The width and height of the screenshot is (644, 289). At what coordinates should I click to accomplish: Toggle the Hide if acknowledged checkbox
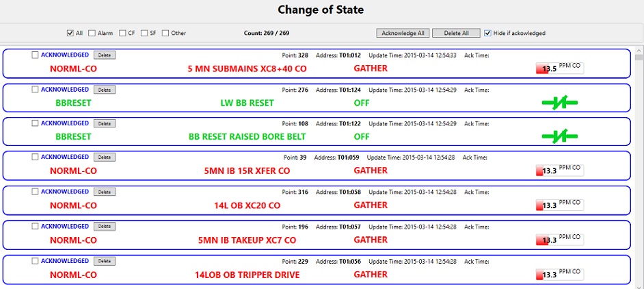pyautogui.click(x=487, y=33)
